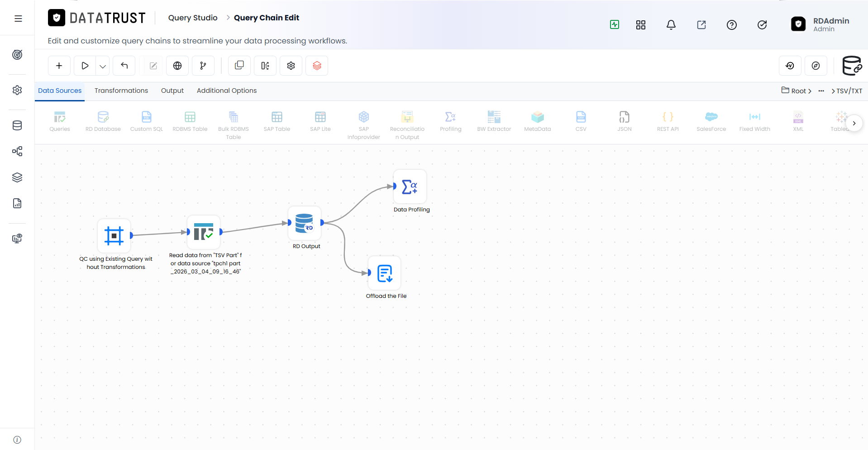The image size is (868, 450).
Task: Click the Root folder breadcrumb
Action: click(x=796, y=91)
